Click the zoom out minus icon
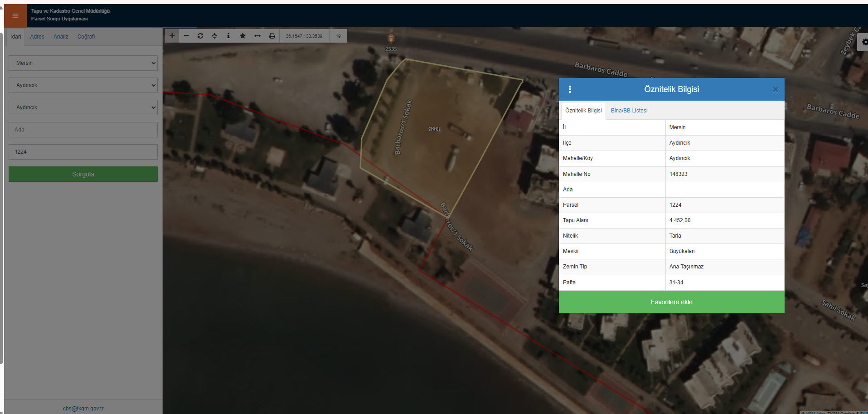 (186, 36)
